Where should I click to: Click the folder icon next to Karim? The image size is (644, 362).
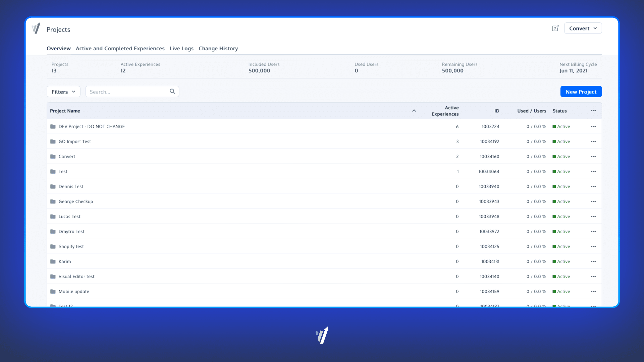pos(53,262)
